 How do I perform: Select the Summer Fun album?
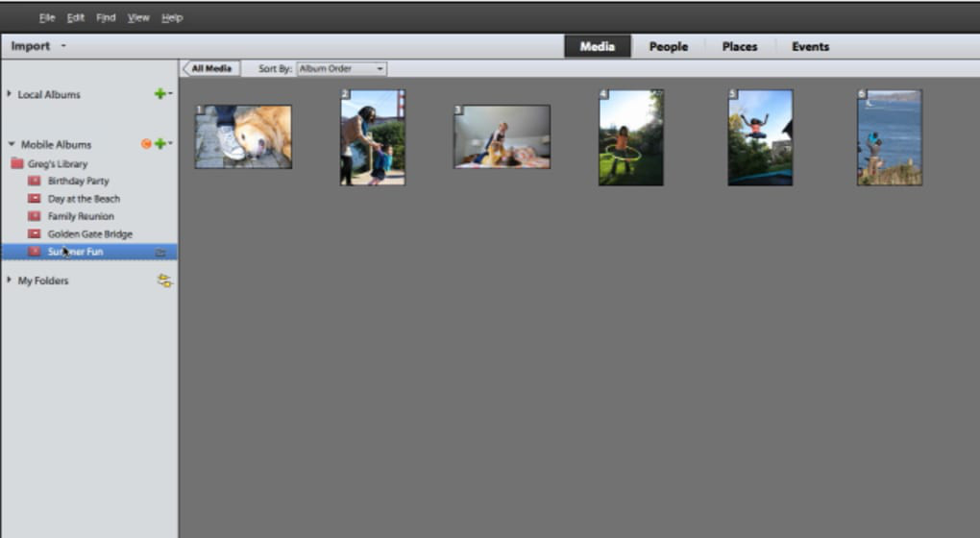pos(89,252)
